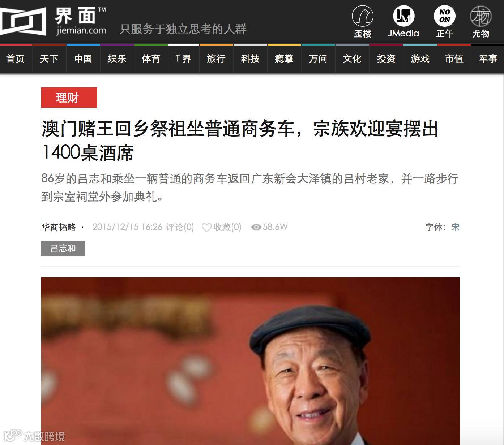Switch font to 宋 typeface
The image size is (504, 445).
[456, 227]
